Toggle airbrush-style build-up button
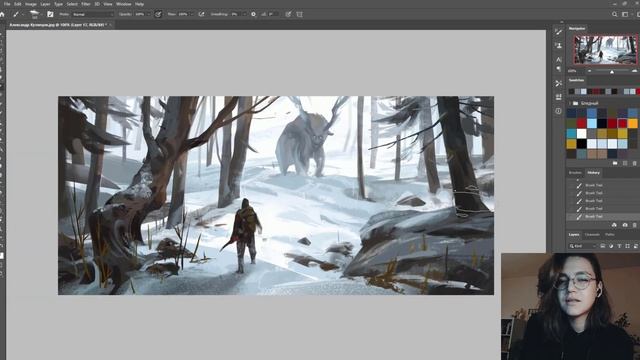The height and width of the screenshot is (360, 640). pyautogui.click(x=201, y=14)
